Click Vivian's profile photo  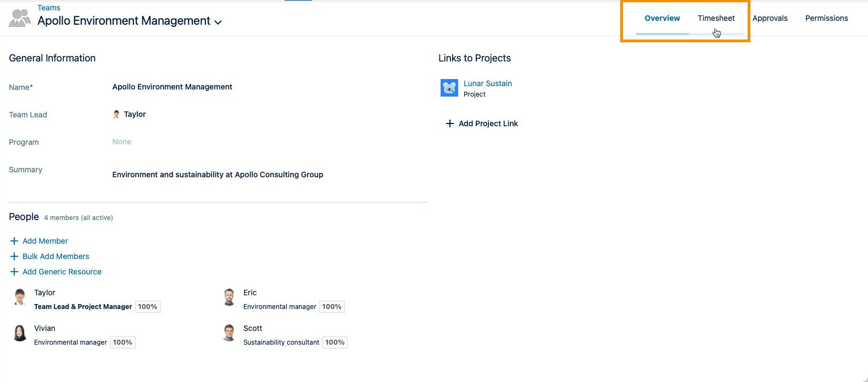coord(20,333)
